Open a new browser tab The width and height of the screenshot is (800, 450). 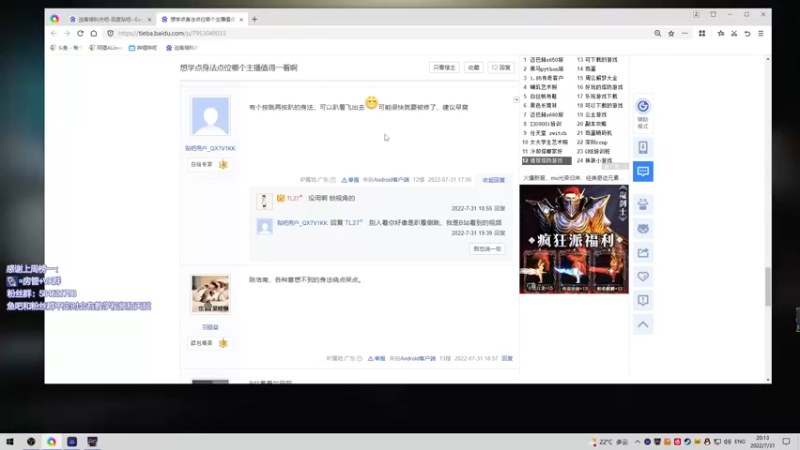[x=254, y=19]
